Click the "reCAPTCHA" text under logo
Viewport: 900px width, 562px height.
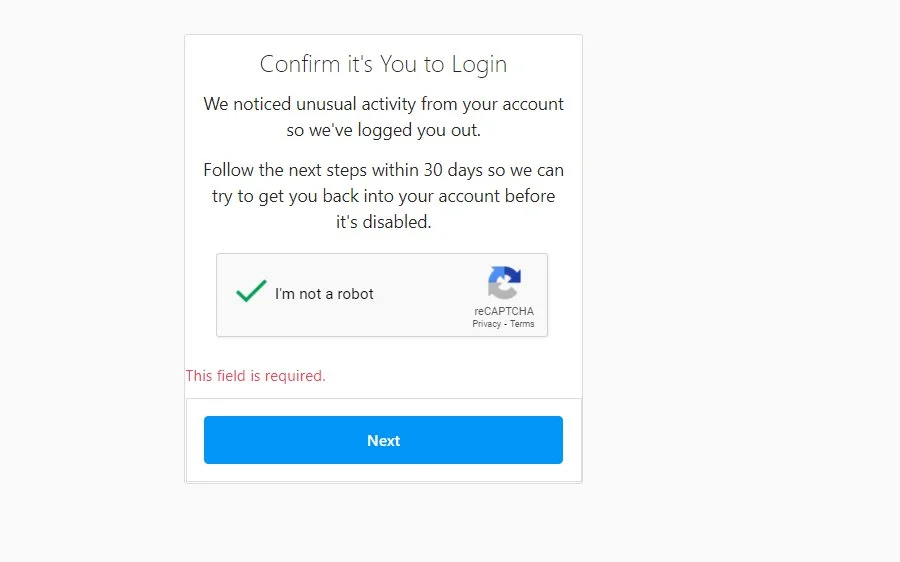pos(504,311)
